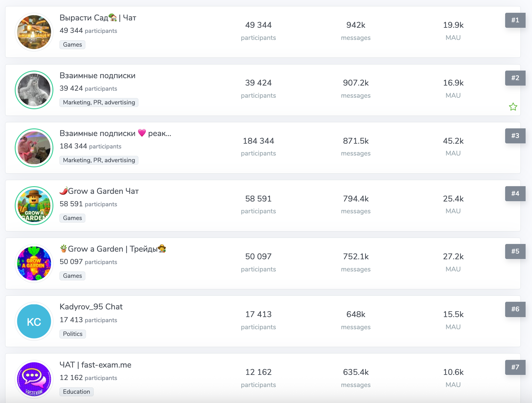Select the Politics category tag
532x403 pixels.
73,334
